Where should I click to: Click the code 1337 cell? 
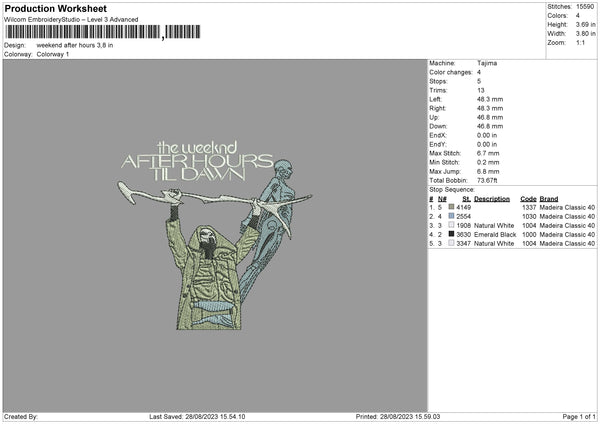[529, 207]
